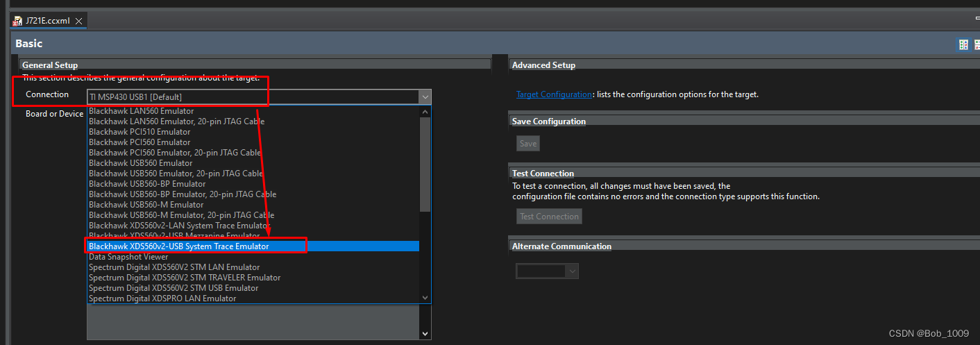This screenshot has height=345, width=980.
Task: Choose Blackhawk USB560 Emulator, 20-pin JTAG Cable
Action: (253, 174)
